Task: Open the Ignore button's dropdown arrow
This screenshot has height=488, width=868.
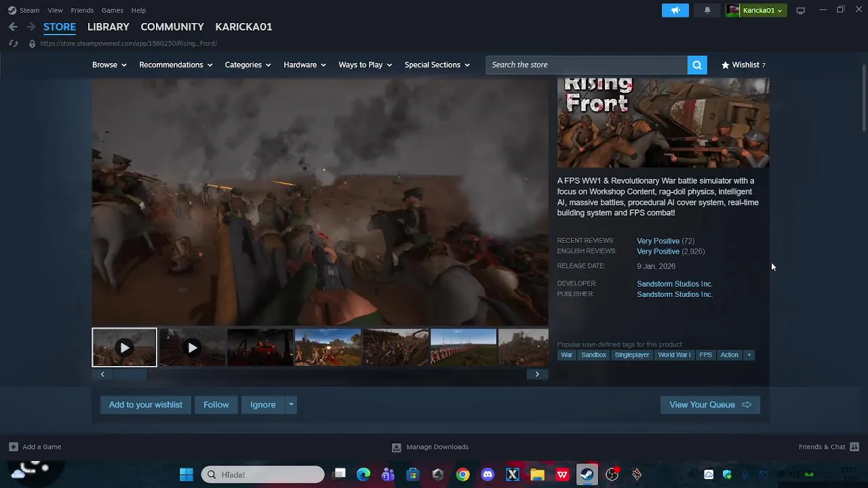Action: pos(291,405)
